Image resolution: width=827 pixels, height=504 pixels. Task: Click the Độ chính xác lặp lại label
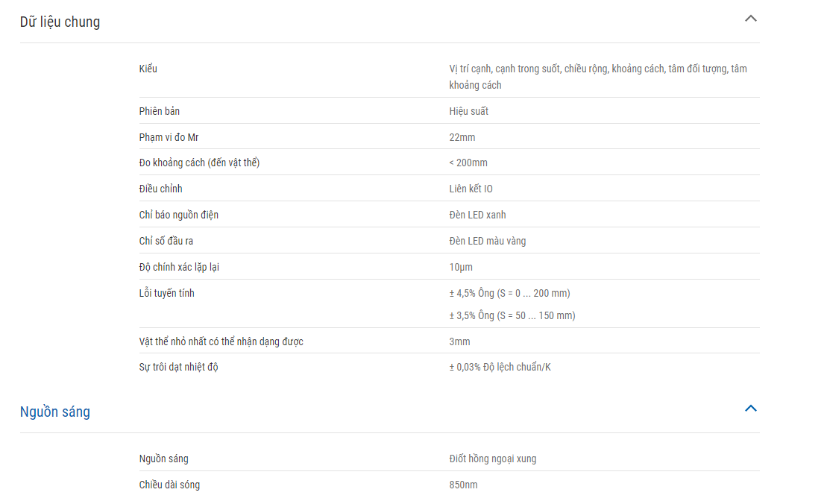[179, 268]
